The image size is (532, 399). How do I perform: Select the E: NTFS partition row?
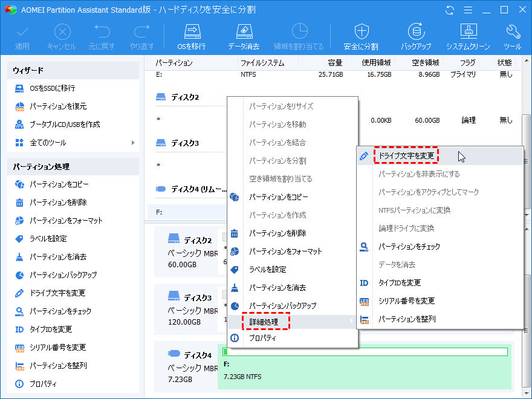[334, 74]
